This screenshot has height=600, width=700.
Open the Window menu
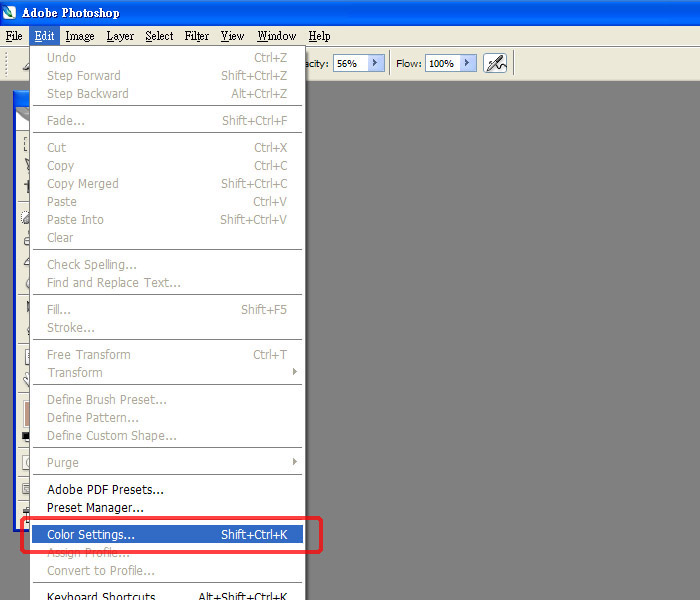(x=277, y=36)
